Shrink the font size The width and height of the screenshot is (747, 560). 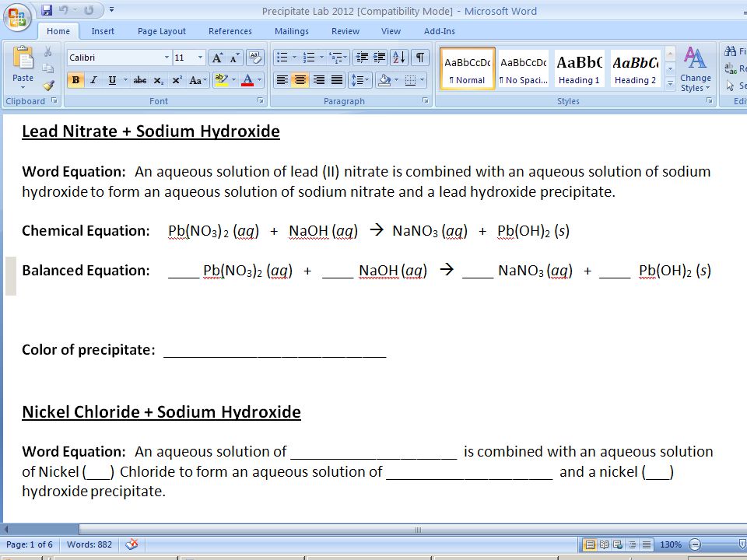234,58
